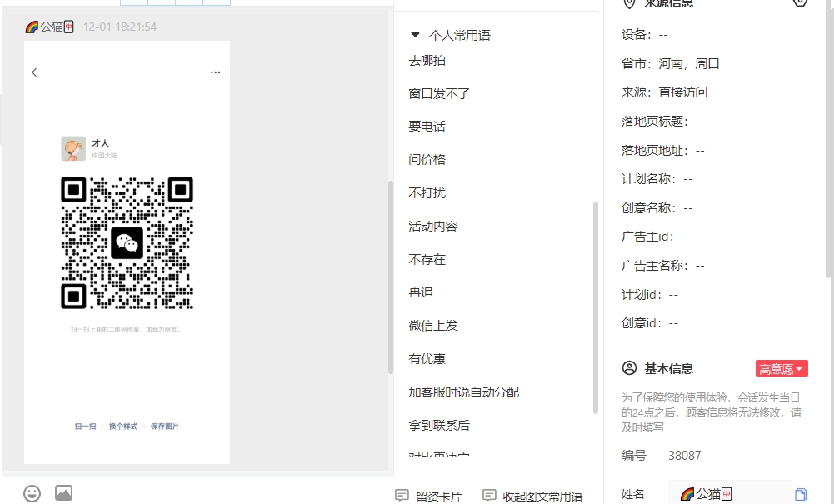
Task: Choose the phrase 加客服时说自动分配
Action: [x=464, y=392]
